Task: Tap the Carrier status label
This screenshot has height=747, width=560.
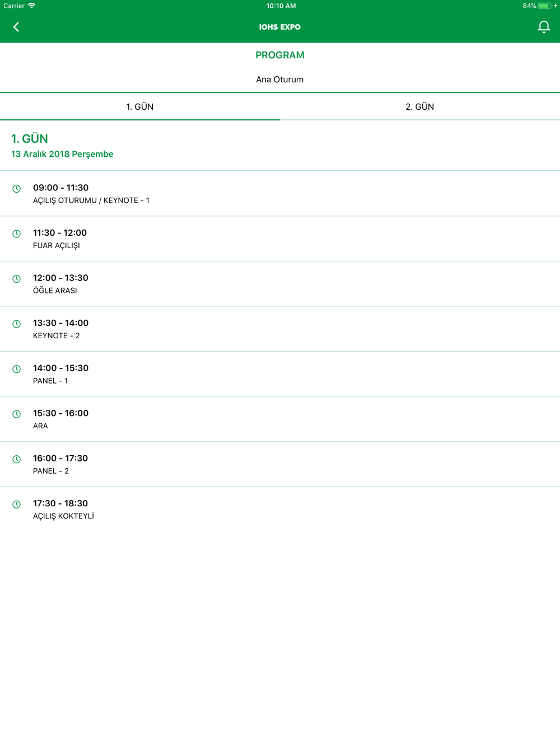Action: click(14, 6)
